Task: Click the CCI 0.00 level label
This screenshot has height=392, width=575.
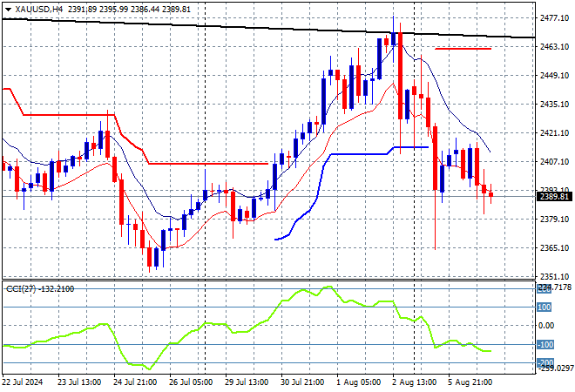Action: pos(546,326)
